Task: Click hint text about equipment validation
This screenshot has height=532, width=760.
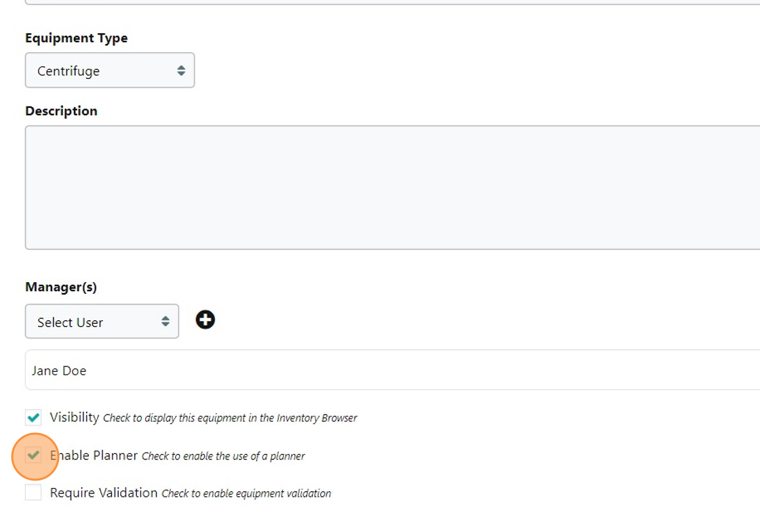Action: pyautogui.click(x=246, y=493)
